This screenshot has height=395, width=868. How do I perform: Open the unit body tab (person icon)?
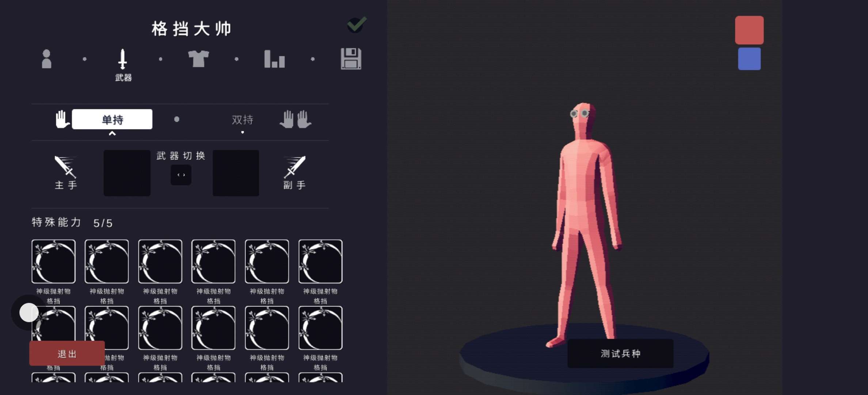(x=46, y=59)
